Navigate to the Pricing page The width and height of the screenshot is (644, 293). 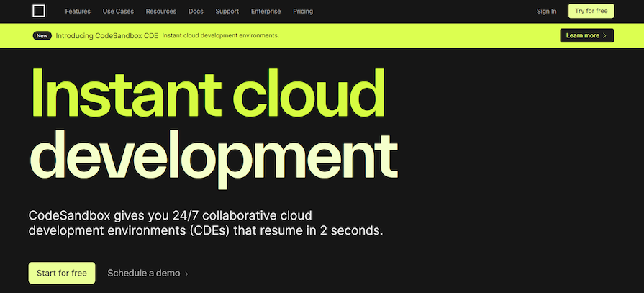tap(303, 12)
